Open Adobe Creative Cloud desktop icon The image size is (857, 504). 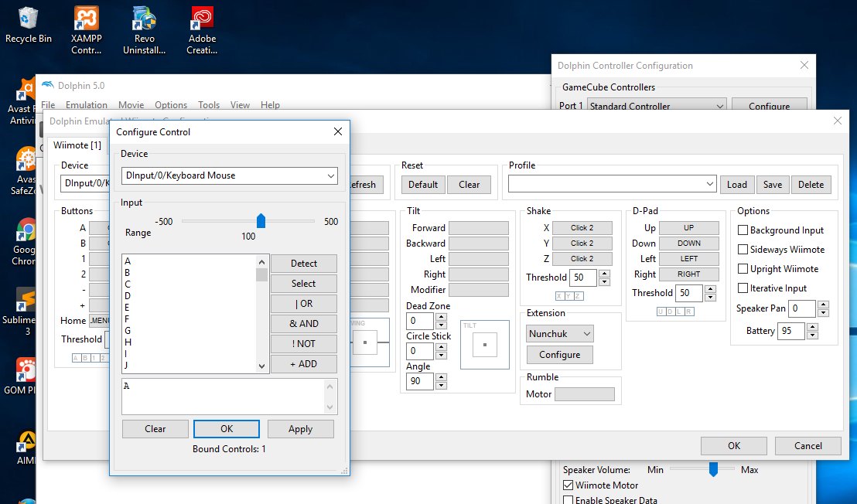click(x=202, y=30)
